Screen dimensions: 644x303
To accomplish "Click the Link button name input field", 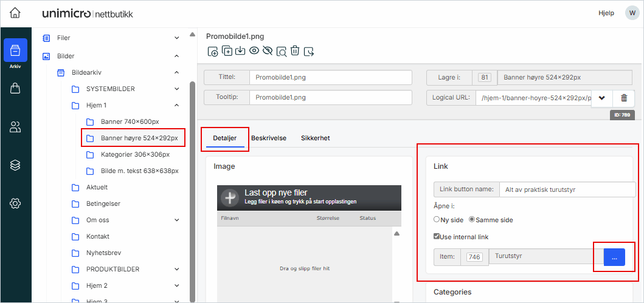I will click(x=567, y=189).
